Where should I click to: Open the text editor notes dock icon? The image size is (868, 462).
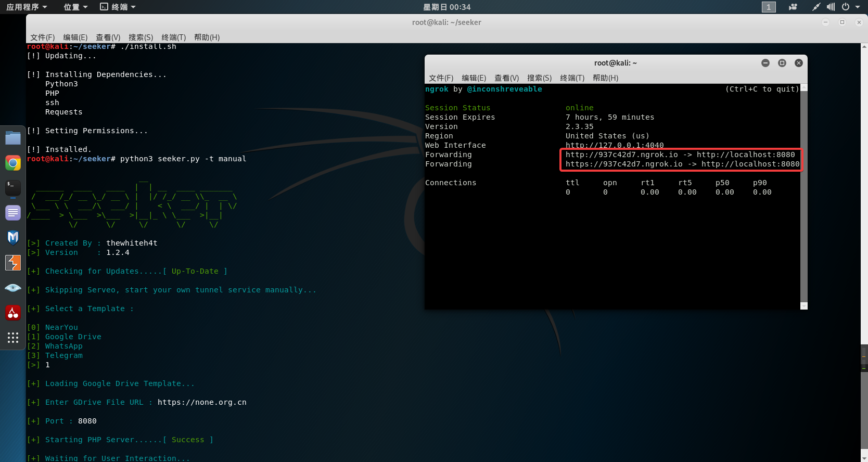(13, 213)
